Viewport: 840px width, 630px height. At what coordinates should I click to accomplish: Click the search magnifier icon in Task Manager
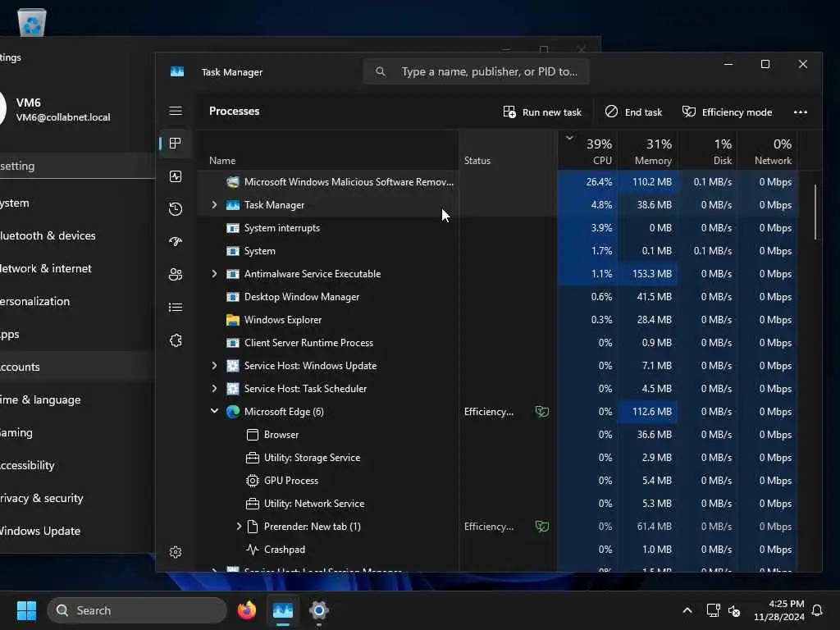(x=381, y=71)
